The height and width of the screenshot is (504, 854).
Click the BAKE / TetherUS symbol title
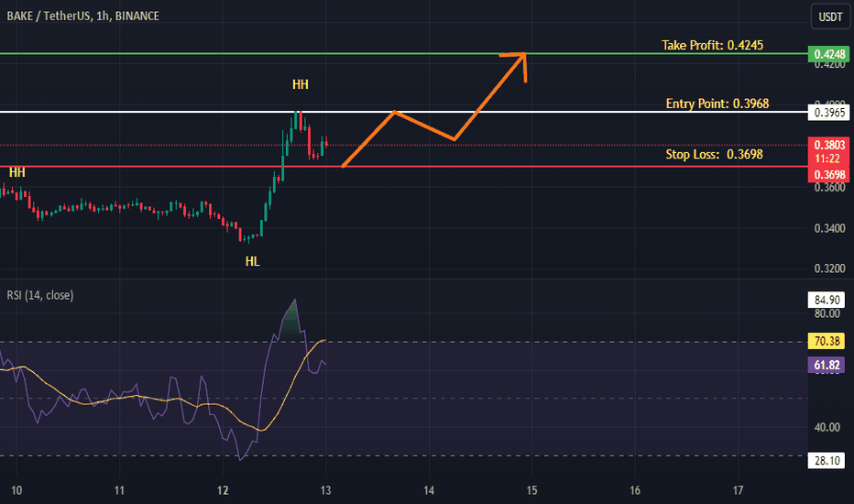(x=82, y=16)
